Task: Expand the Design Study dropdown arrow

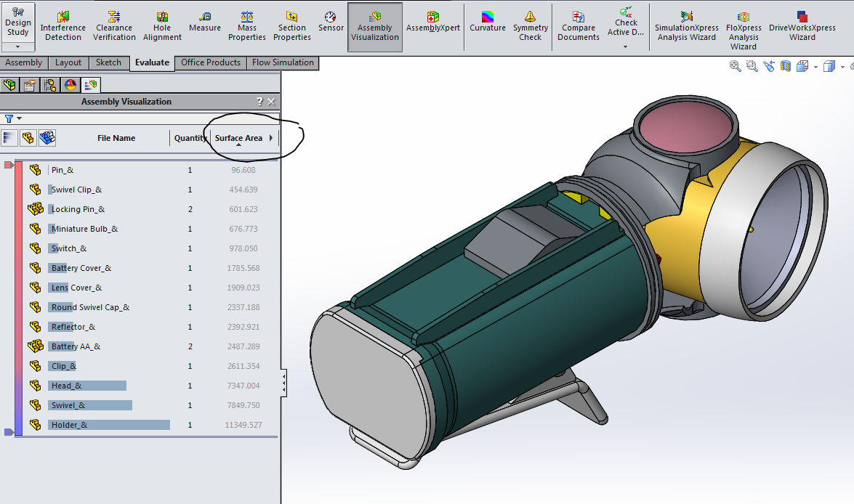Action: pyautogui.click(x=17, y=46)
